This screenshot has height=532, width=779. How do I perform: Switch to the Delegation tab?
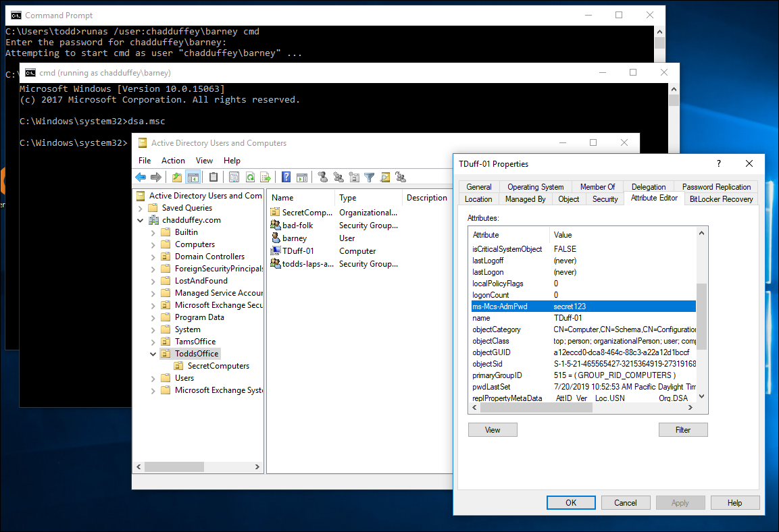[649, 187]
